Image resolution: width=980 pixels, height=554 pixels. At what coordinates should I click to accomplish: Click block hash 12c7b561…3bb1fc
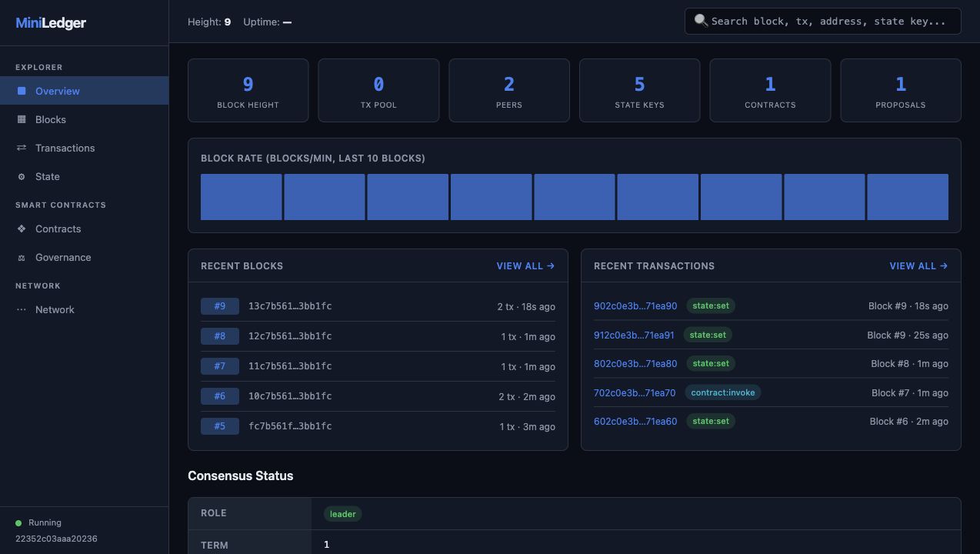pyautogui.click(x=290, y=336)
